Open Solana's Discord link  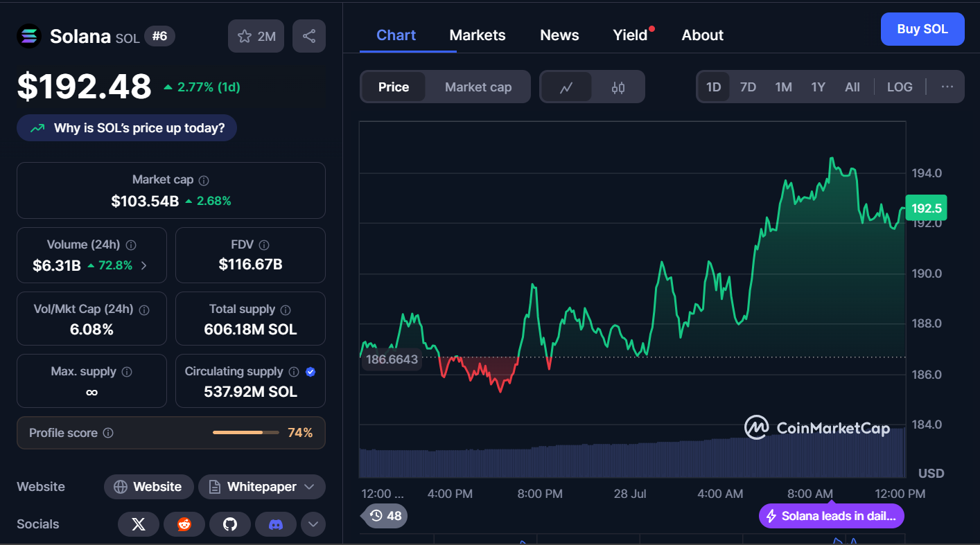276,524
